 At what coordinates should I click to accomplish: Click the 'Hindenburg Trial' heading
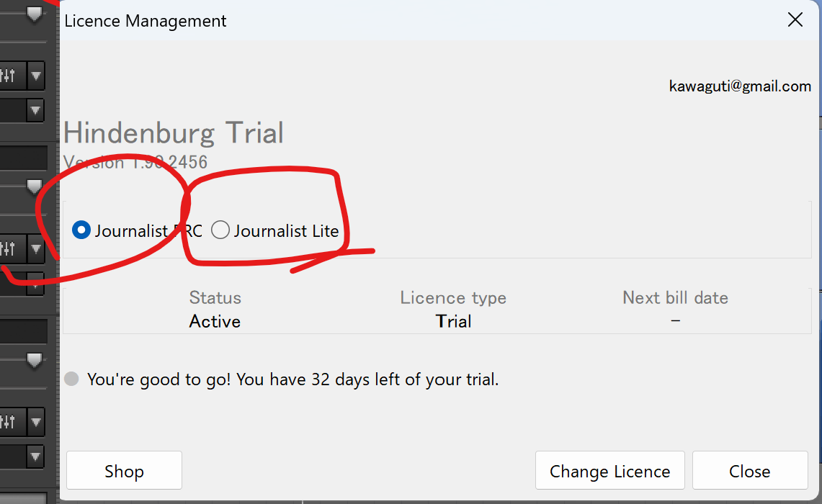(x=174, y=132)
